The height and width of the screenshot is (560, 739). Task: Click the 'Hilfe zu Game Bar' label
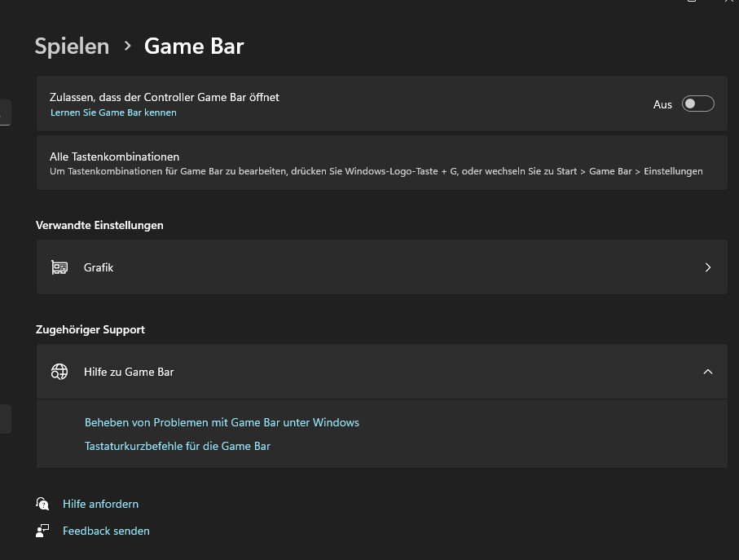click(x=129, y=372)
